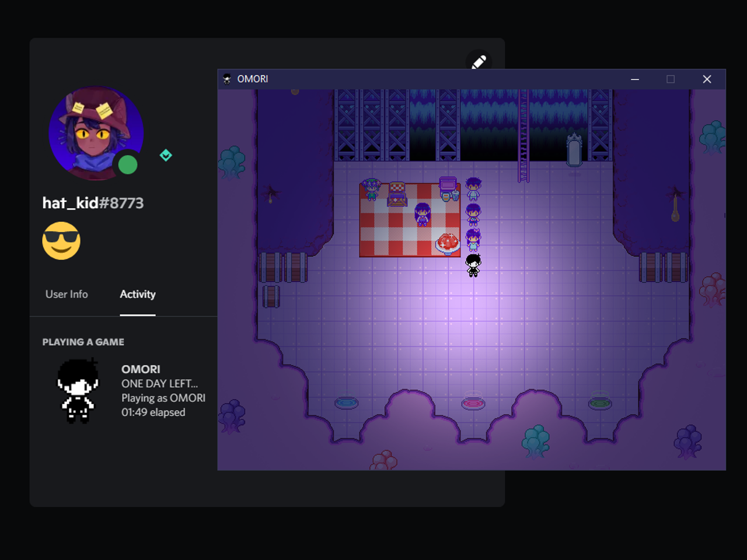
Task: Switch to the Activity tab
Action: [x=138, y=295]
